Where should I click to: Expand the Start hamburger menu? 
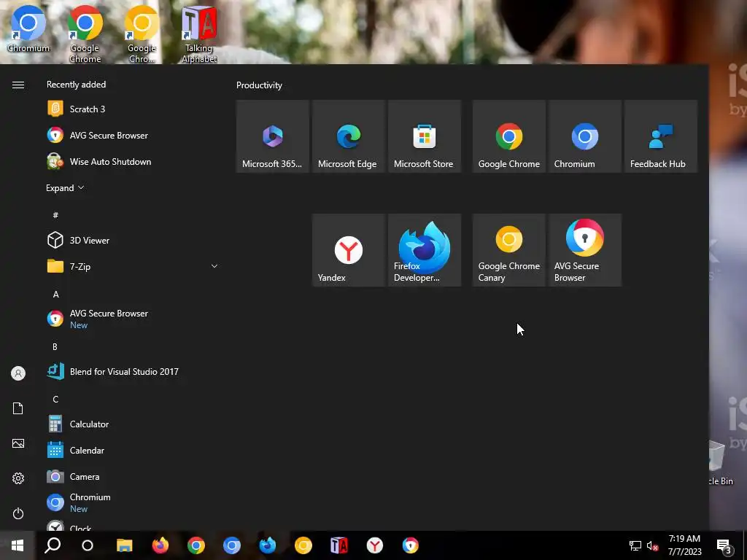18,85
